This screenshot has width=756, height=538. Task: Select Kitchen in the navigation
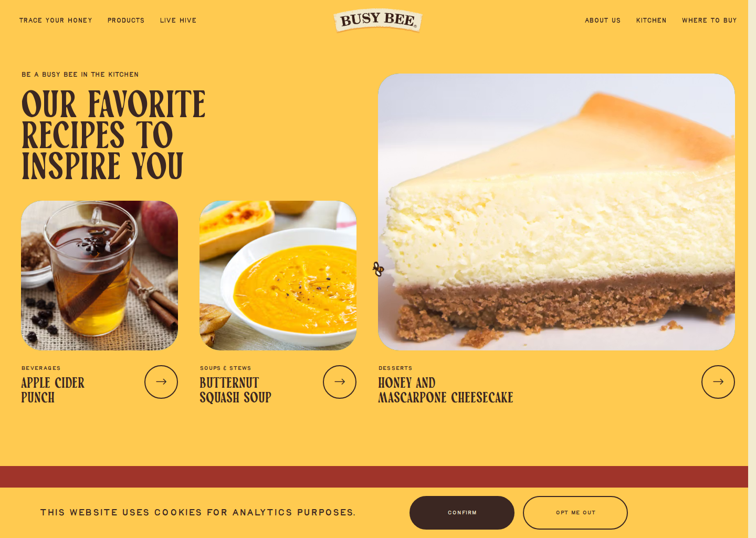[651, 20]
